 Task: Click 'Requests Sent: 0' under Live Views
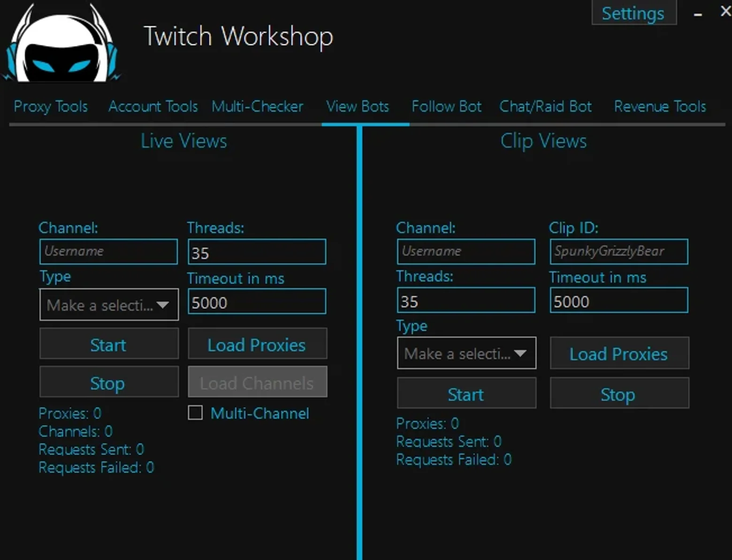click(91, 449)
